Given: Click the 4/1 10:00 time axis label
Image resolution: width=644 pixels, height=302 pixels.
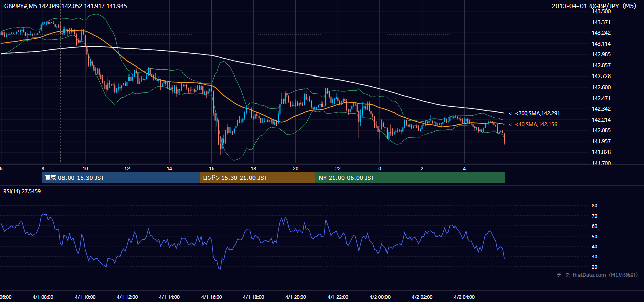Looking at the screenshot, I should coord(85,297).
